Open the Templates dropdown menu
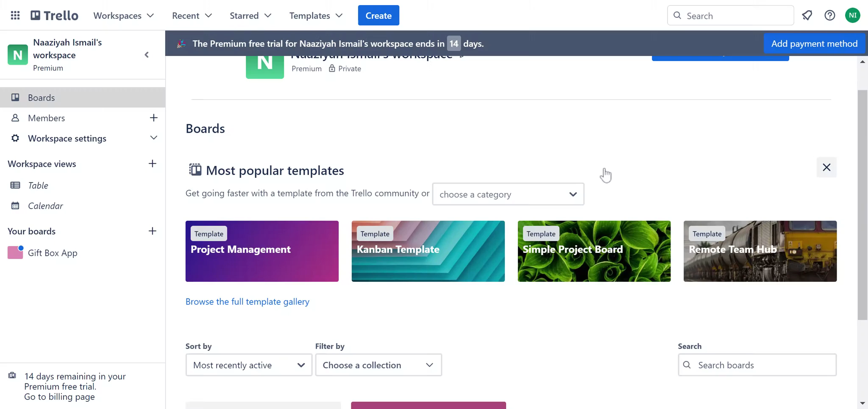The image size is (868, 409). pyautogui.click(x=316, y=16)
